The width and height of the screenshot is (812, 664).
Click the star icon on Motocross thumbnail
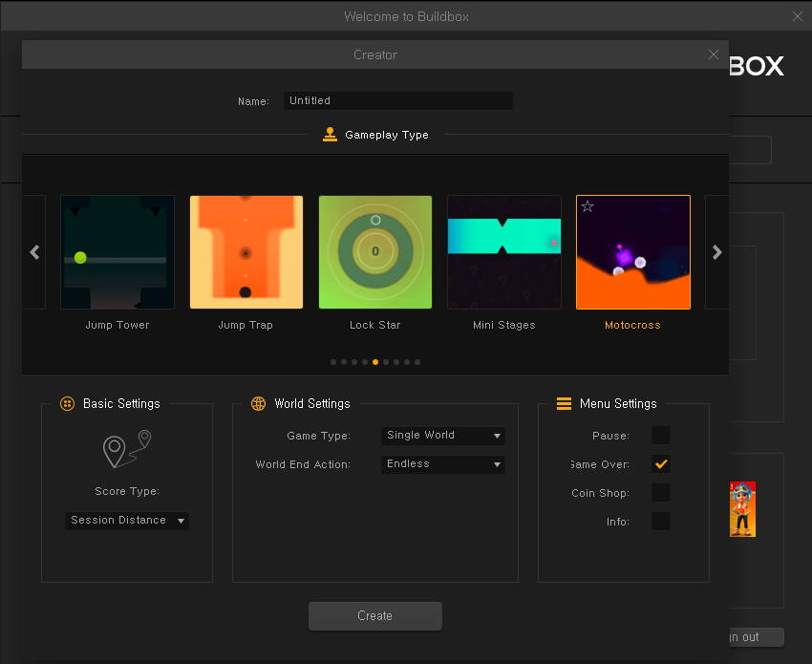pos(588,206)
